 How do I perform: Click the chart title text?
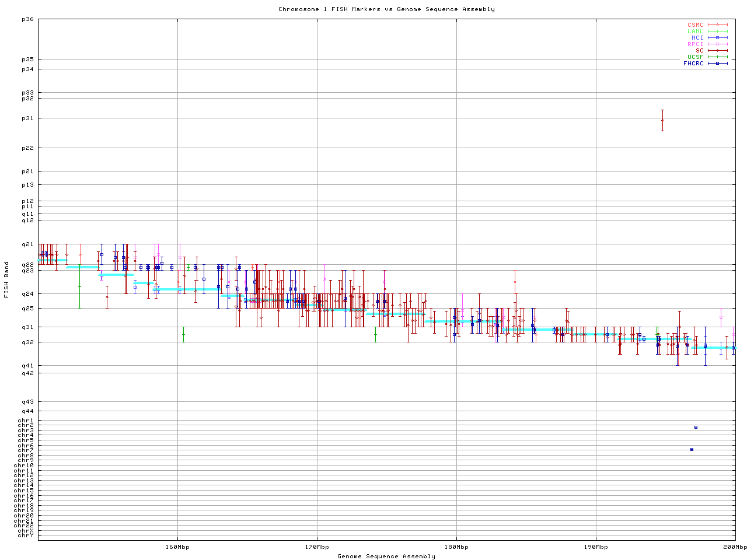pos(386,9)
